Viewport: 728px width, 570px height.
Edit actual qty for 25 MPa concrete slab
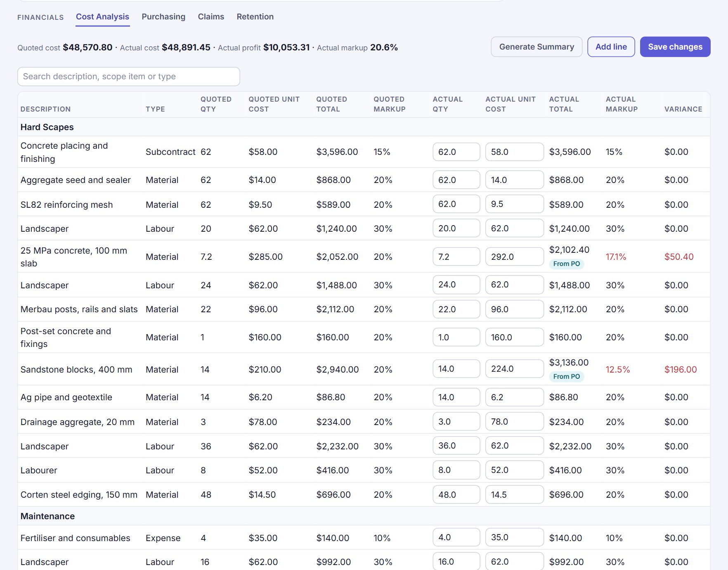456,256
